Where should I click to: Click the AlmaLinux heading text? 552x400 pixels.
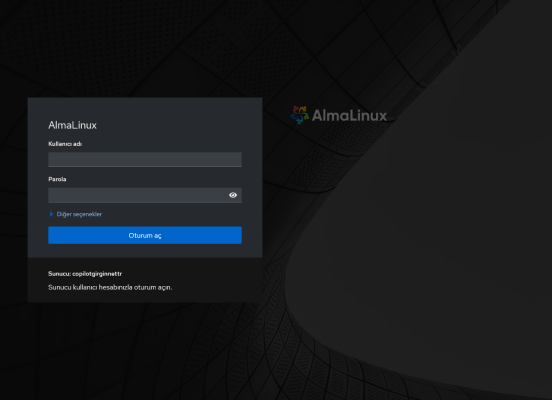(x=73, y=125)
